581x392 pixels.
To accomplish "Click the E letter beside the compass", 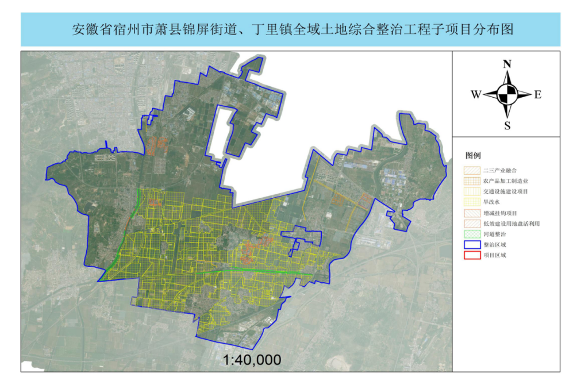I will 538,95.
